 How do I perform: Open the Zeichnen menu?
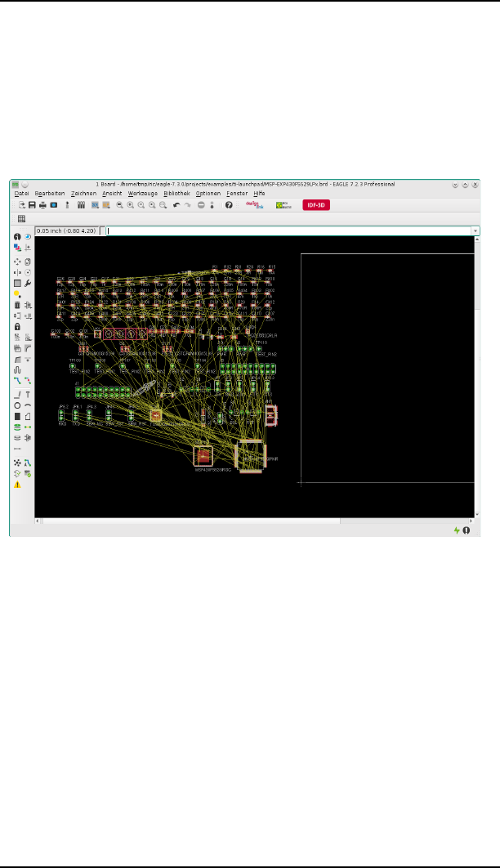pyautogui.click(x=83, y=194)
